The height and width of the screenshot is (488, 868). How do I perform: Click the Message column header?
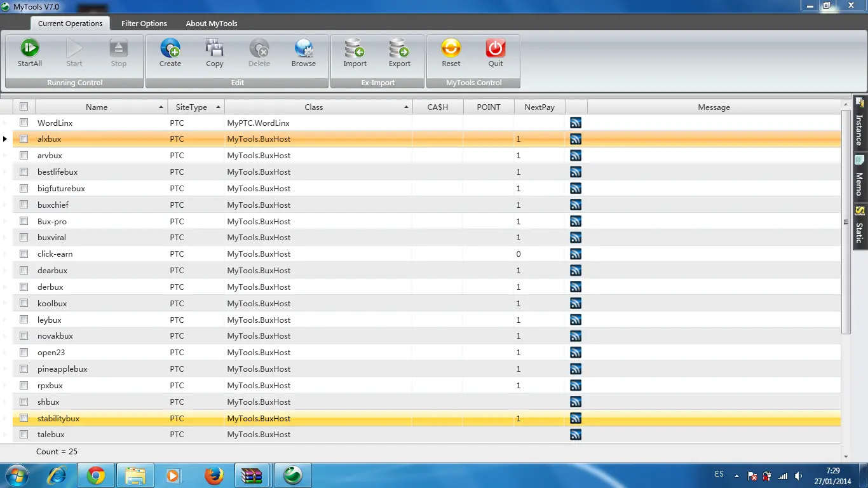click(714, 107)
